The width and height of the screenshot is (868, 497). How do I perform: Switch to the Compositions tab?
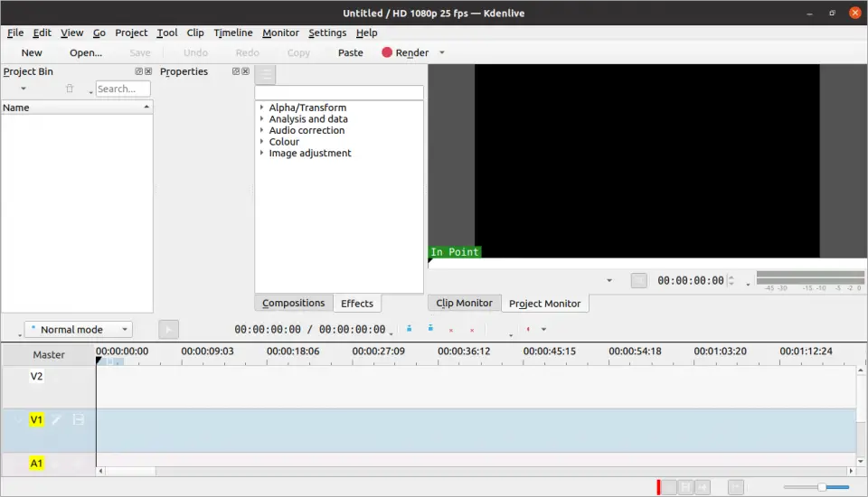coord(293,303)
